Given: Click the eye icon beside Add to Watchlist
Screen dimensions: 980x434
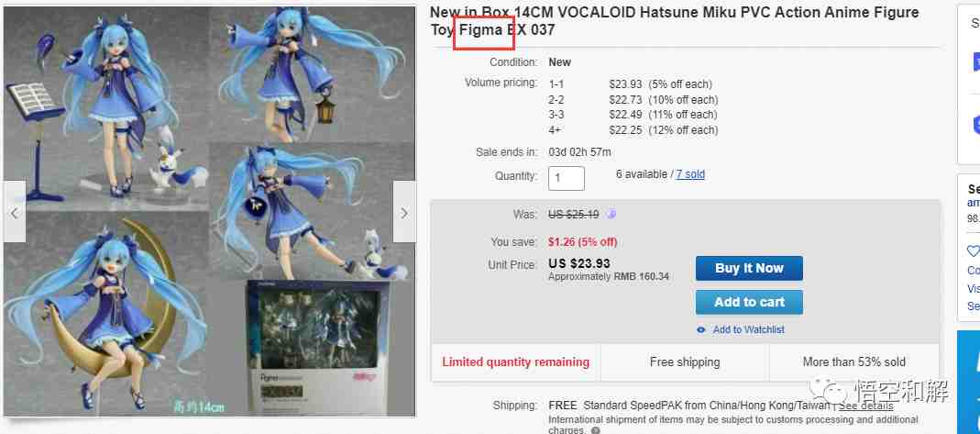Looking at the screenshot, I should 701,329.
